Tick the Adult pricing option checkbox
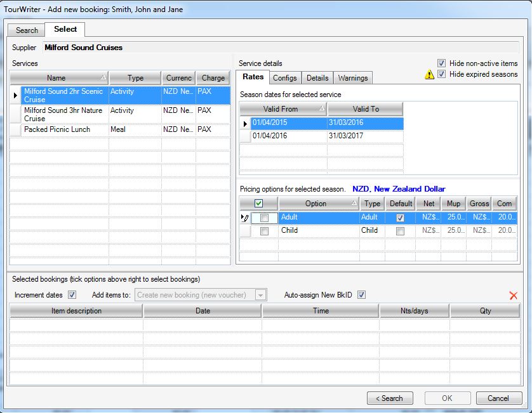 pos(264,218)
